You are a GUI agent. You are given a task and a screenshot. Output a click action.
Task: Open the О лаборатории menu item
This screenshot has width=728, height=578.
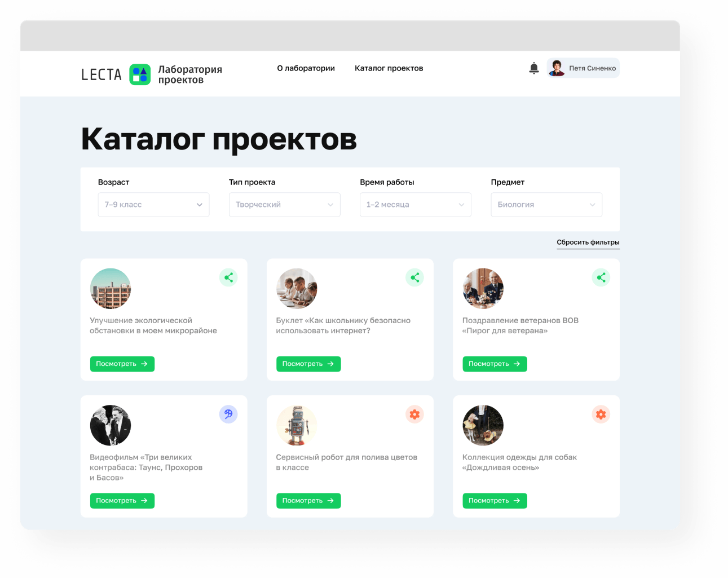click(306, 68)
